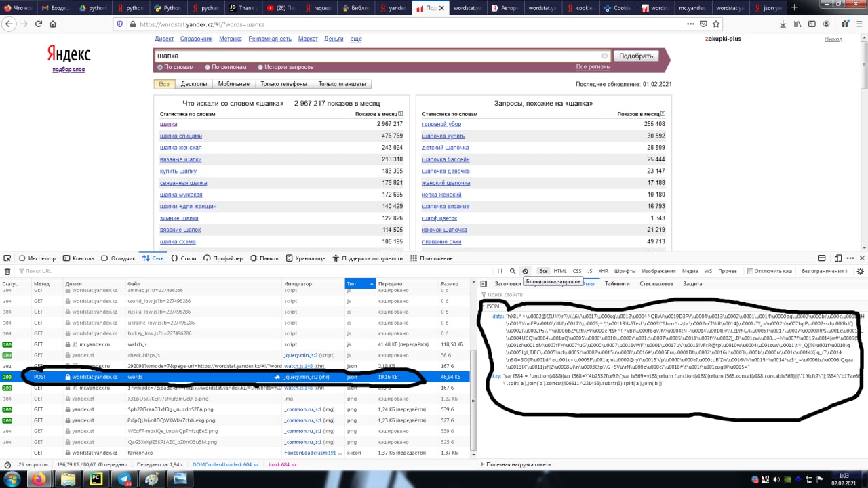Open the 'ещё' services menu
The image size is (868, 488).
pos(356,39)
